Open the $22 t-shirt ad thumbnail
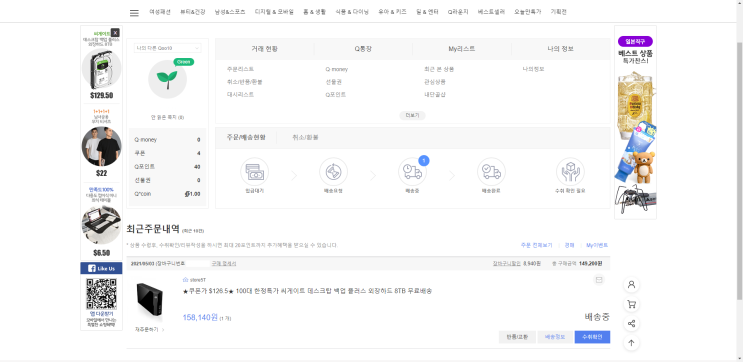This screenshot has height=362, width=743. [x=101, y=146]
